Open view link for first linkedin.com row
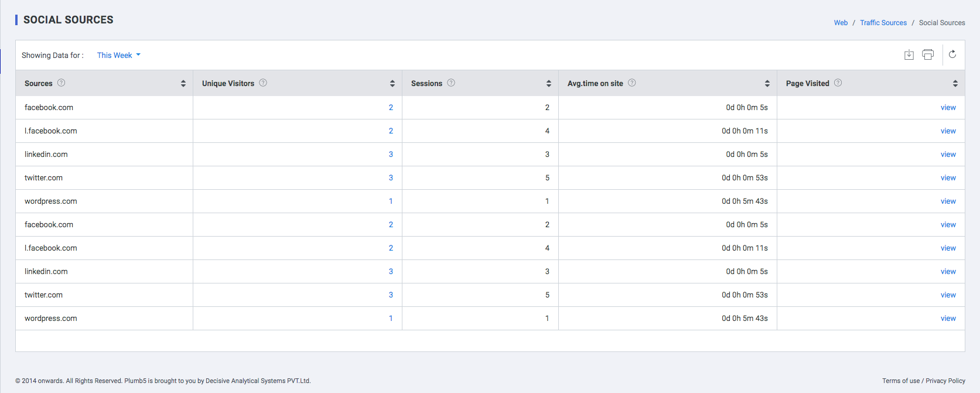980x393 pixels. point(948,154)
